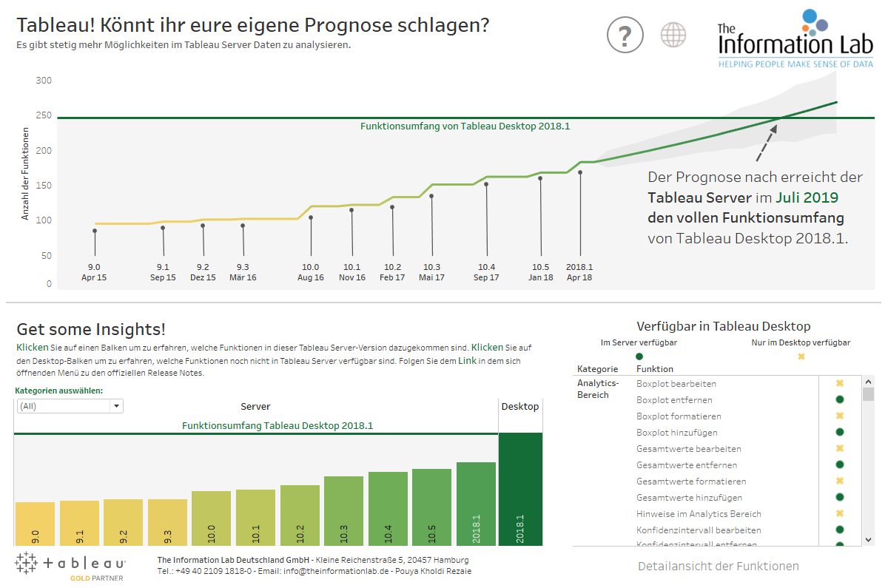Click the scrollbar down arrow in the function list
The width and height of the screenshot is (888, 588).
click(x=869, y=540)
